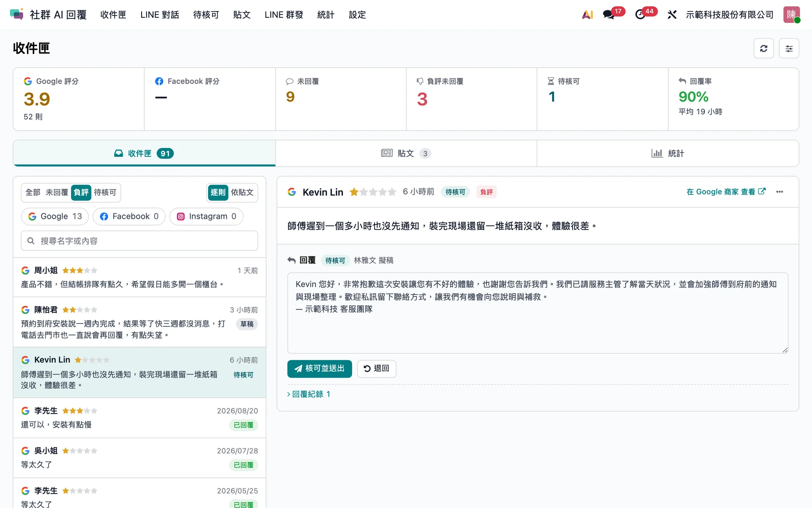Screen dimensions: 812x508
Task: Select the 收件匣 91 tab
Action: [144, 153]
